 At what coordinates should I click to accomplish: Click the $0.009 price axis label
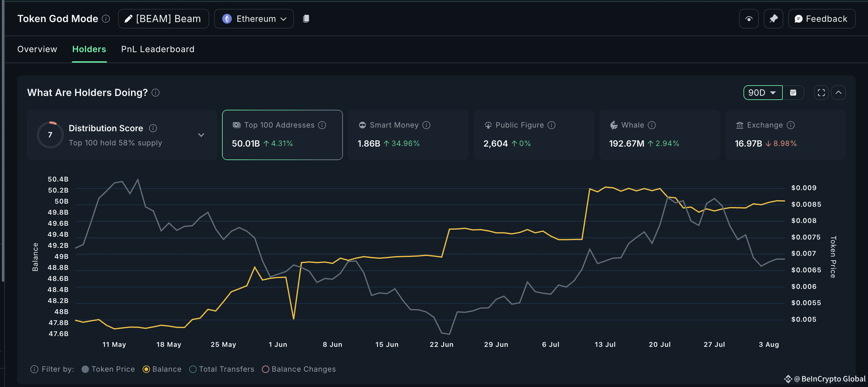[x=804, y=188]
